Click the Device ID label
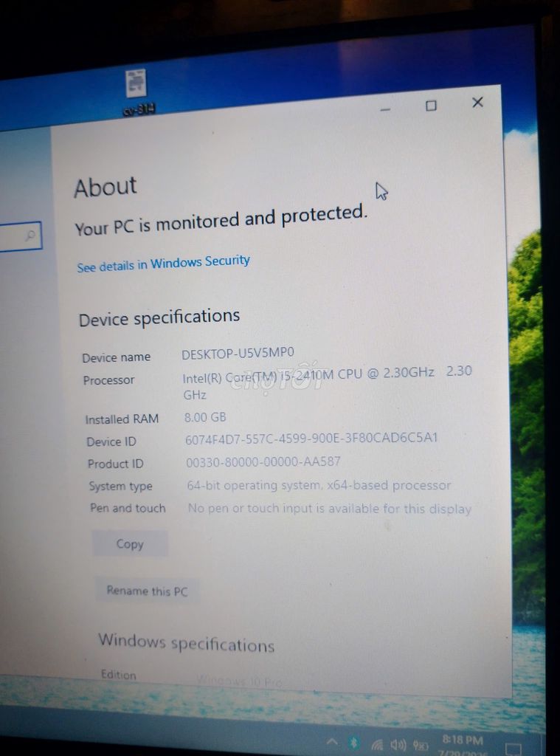The image size is (560, 756). pyautogui.click(x=111, y=441)
